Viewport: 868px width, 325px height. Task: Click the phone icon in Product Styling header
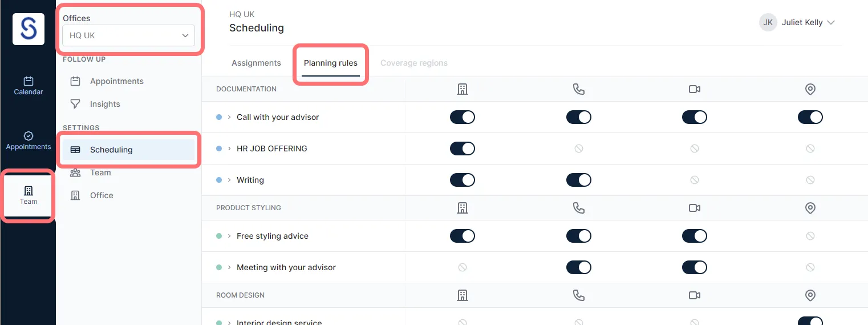(579, 208)
